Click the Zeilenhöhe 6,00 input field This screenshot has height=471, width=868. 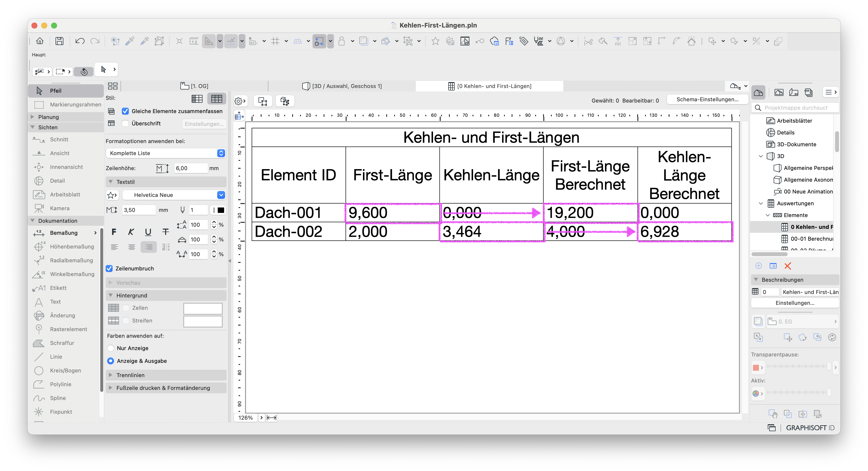(190, 168)
